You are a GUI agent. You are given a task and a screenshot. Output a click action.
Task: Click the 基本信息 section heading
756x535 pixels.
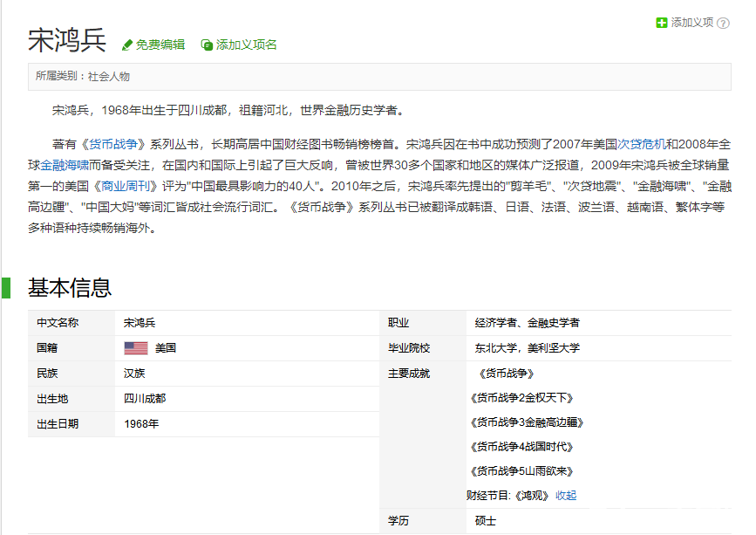point(70,287)
